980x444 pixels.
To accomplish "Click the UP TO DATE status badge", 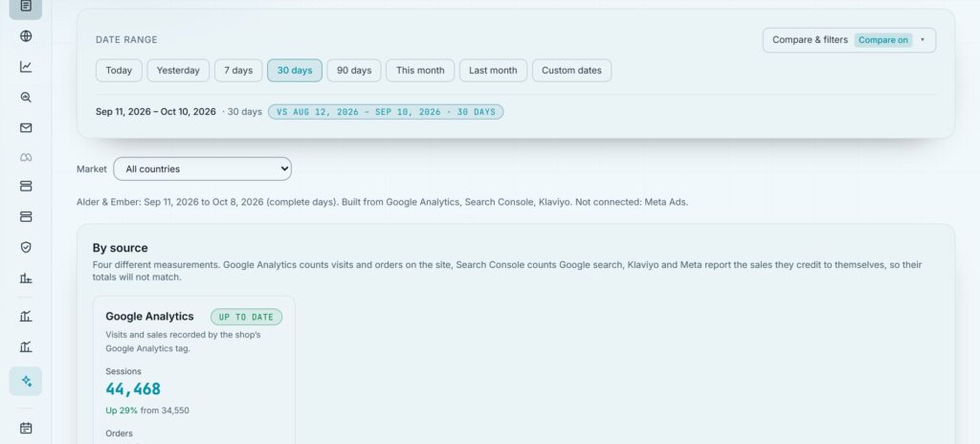I will pyautogui.click(x=246, y=317).
